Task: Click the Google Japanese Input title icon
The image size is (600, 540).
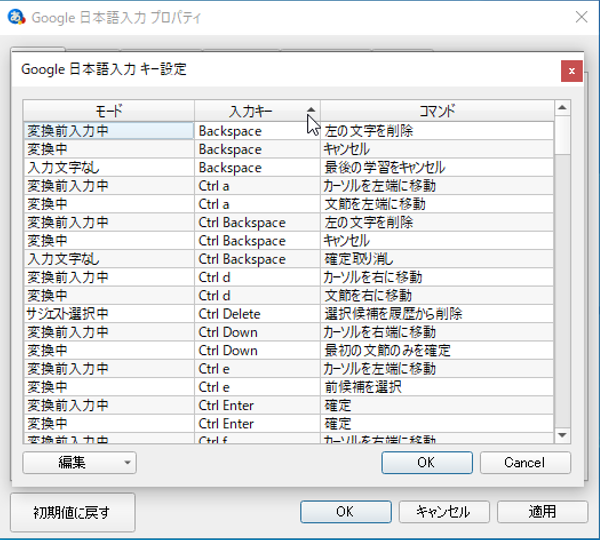Action: pos(16,18)
